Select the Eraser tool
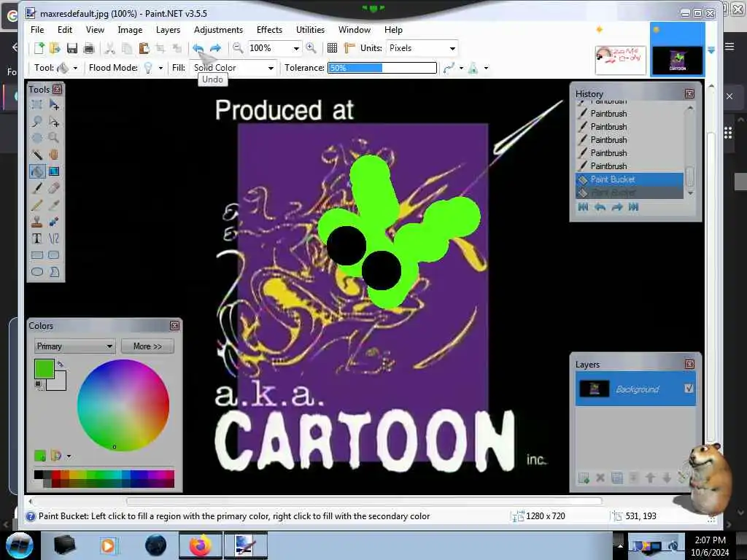The height and width of the screenshot is (560, 747). (54, 188)
